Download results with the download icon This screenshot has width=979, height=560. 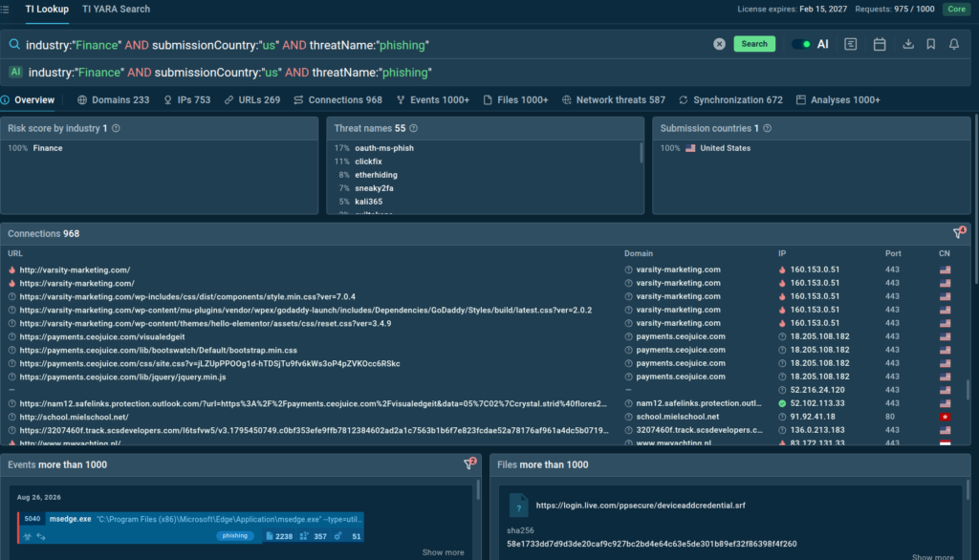[x=908, y=44]
